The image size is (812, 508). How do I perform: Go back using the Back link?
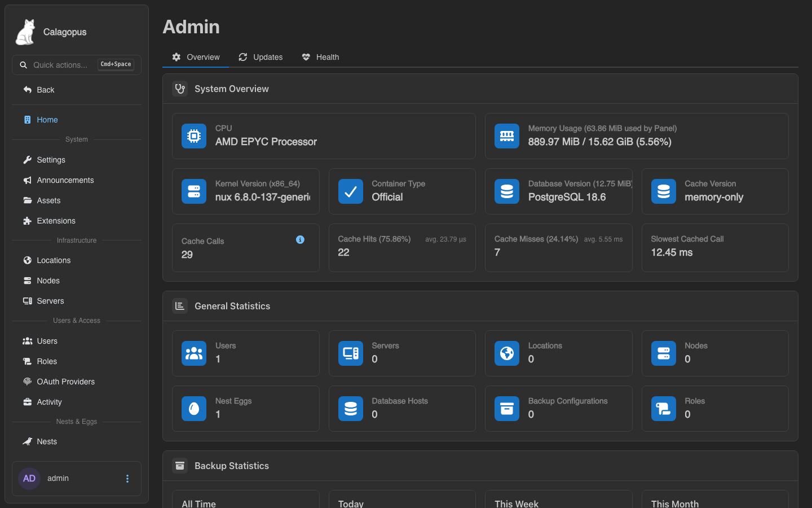(x=77, y=90)
